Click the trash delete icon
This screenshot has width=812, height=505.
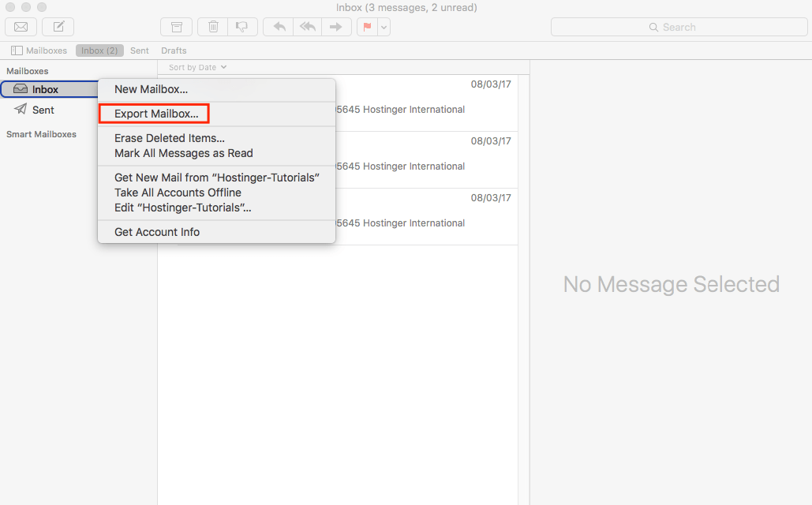[213, 27]
